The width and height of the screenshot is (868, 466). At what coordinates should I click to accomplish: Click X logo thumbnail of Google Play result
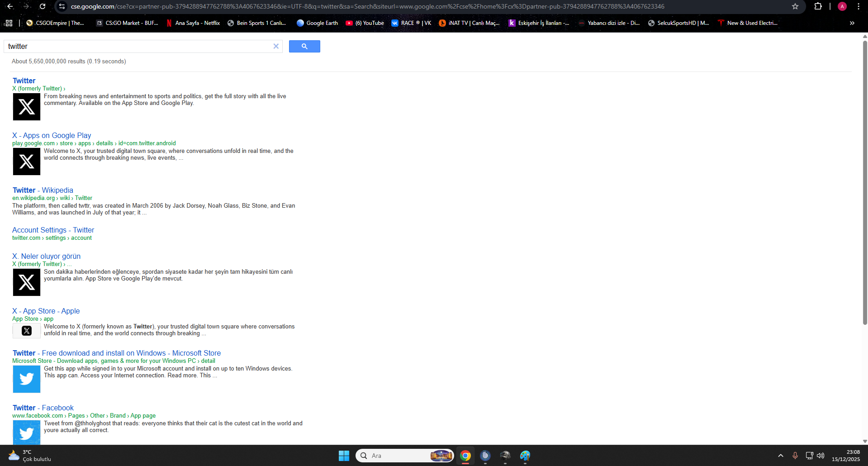[x=27, y=162]
